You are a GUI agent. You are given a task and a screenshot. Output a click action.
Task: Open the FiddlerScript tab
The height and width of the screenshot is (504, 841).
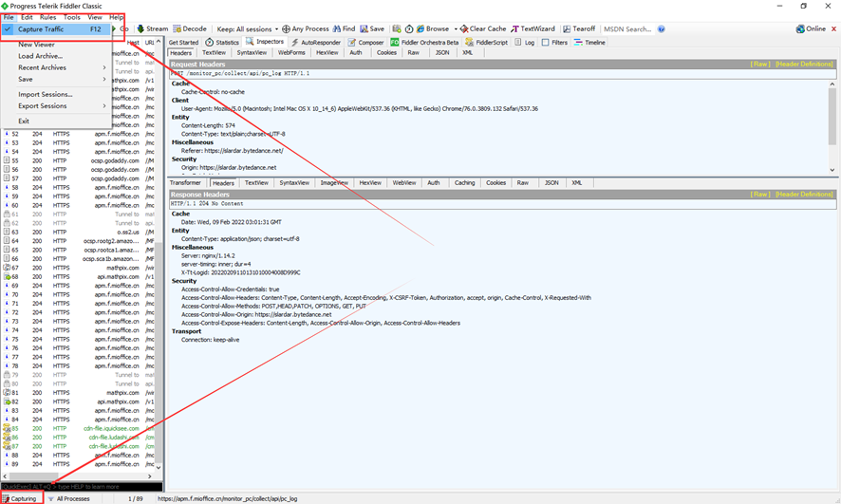coord(487,43)
